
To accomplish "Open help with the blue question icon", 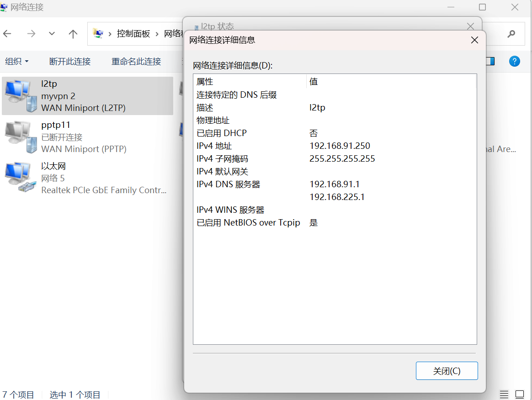I will tap(514, 61).
